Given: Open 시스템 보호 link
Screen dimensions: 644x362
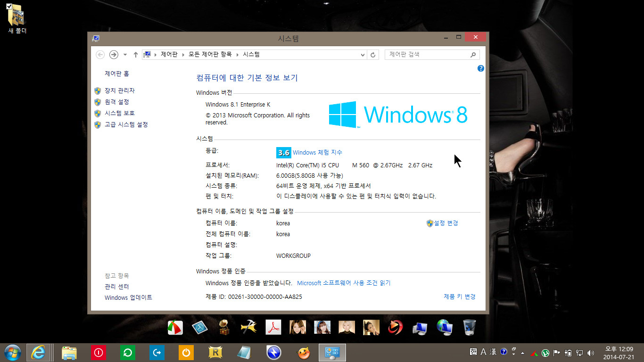Looking at the screenshot, I should click(119, 113).
